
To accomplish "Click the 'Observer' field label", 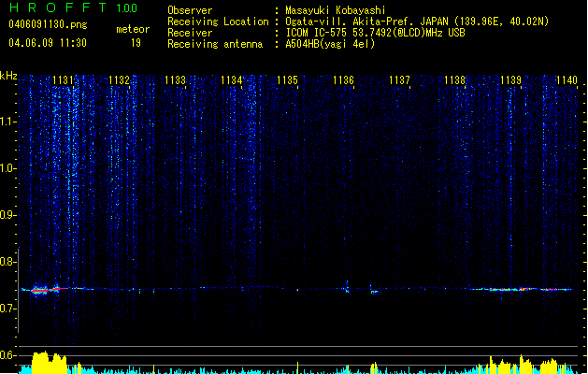I will pyautogui.click(x=190, y=10).
